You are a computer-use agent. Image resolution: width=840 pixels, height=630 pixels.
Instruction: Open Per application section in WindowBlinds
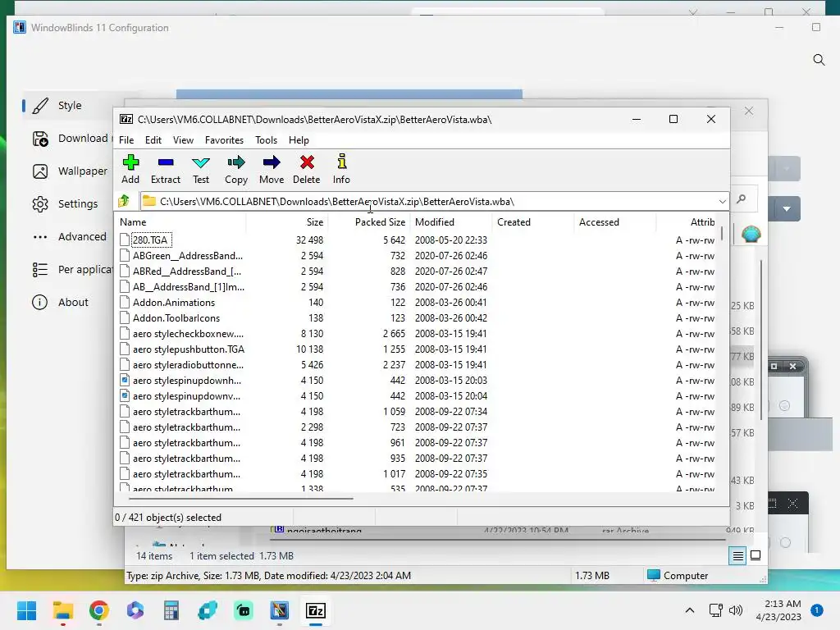pos(72,269)
